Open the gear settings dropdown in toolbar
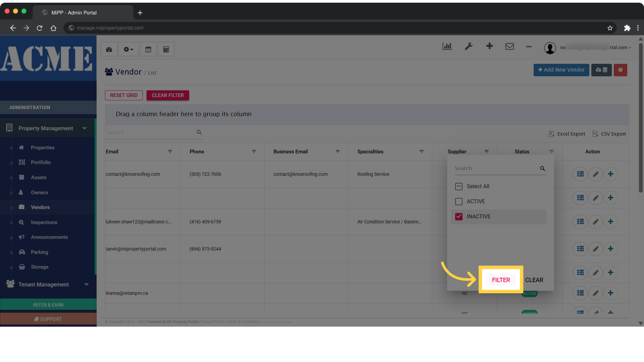Image resolution: width=644 pixels, height=362 pixels. pos(128,49)
